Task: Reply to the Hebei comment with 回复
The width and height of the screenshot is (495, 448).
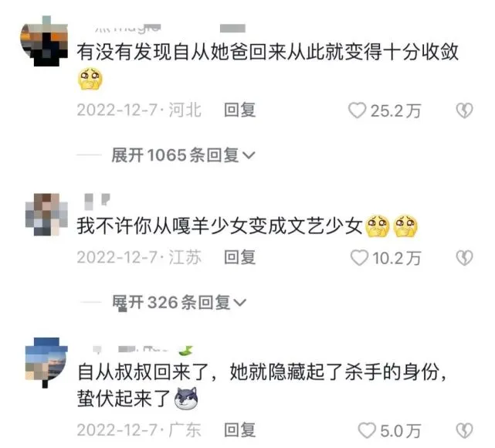Action: tap(240, 110)
